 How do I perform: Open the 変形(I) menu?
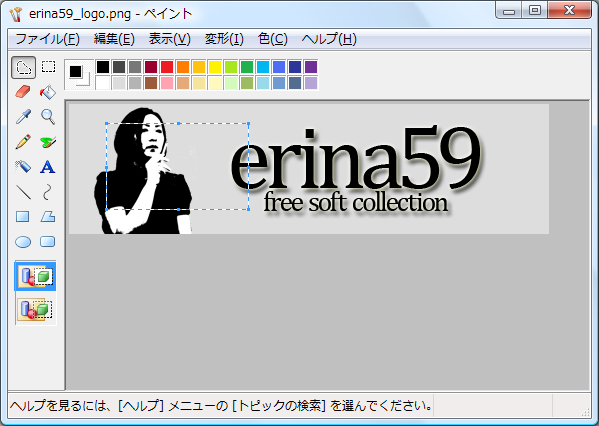[x=224, y=39]
